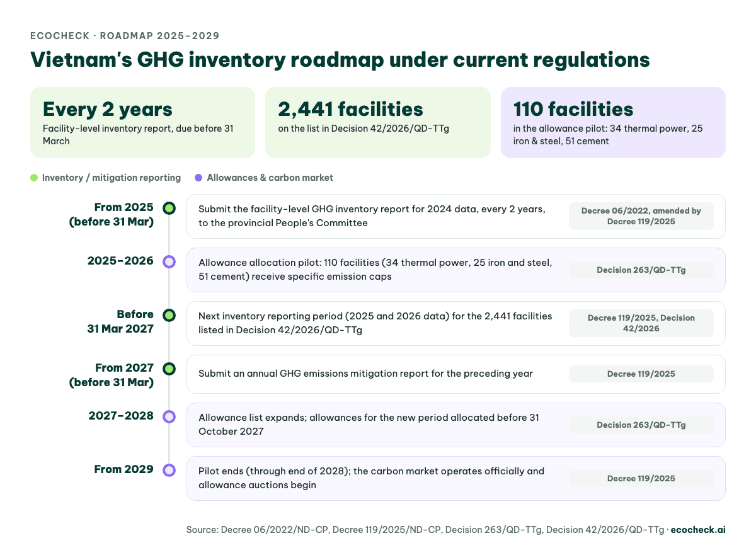The width and height of the screenshot is (756, 555).
Task: Click the Vietnam's GHG inventory roadmap title
Action: click(340, 60)
